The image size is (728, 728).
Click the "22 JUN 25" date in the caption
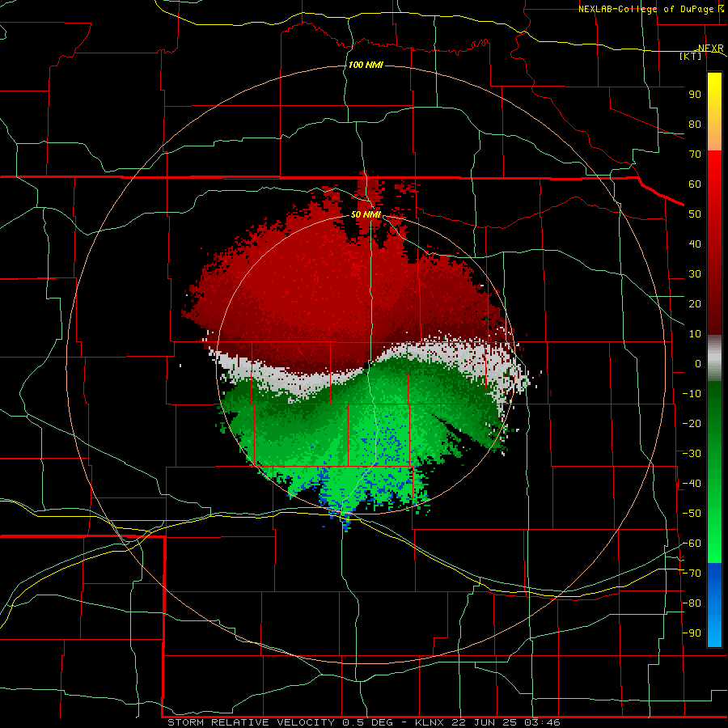(x=485, y=722)
